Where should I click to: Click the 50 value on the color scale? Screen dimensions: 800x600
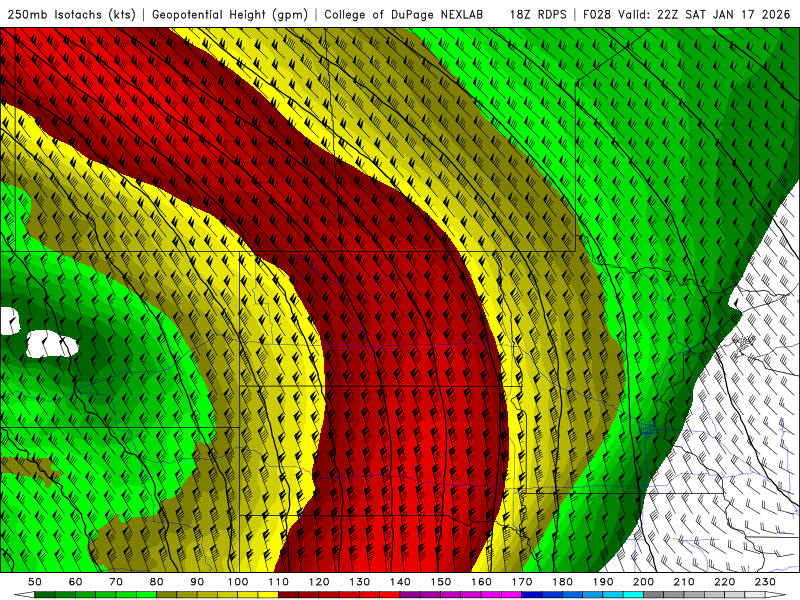(35, 582)
